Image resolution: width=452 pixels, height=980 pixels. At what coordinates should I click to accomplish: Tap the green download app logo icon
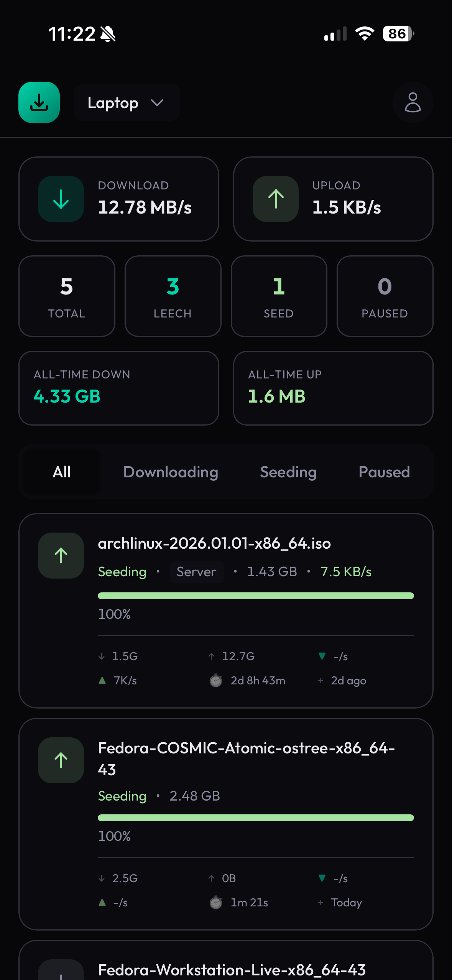click(39, 102)
